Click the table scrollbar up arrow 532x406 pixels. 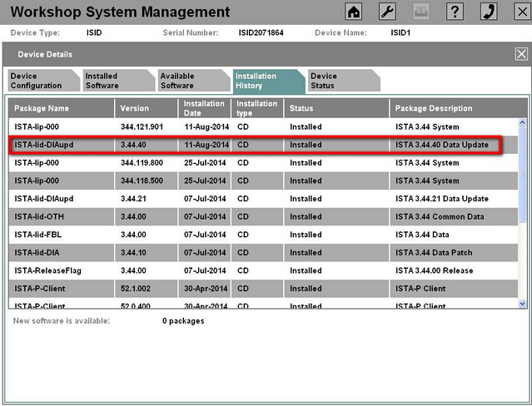[523, 122]
